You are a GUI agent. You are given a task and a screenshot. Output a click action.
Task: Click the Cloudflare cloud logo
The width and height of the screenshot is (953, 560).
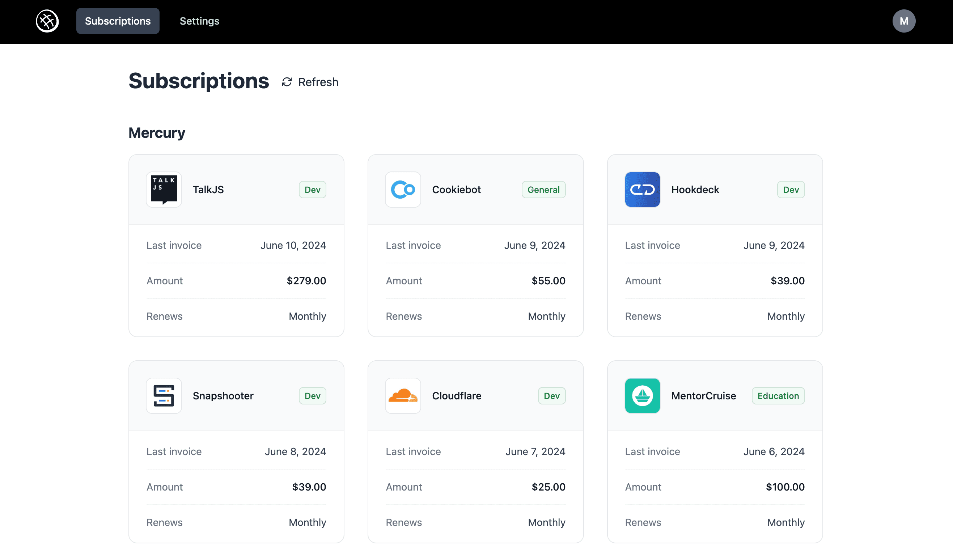pos(403,395)
